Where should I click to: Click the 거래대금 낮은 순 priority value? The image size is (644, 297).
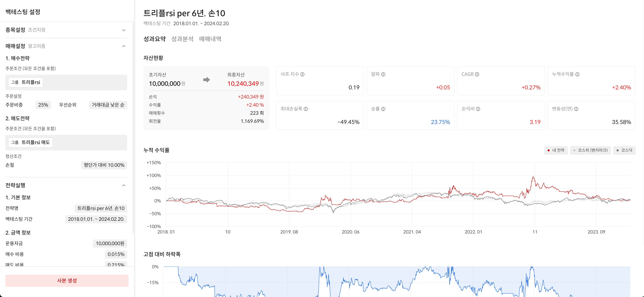coord(108,105)
